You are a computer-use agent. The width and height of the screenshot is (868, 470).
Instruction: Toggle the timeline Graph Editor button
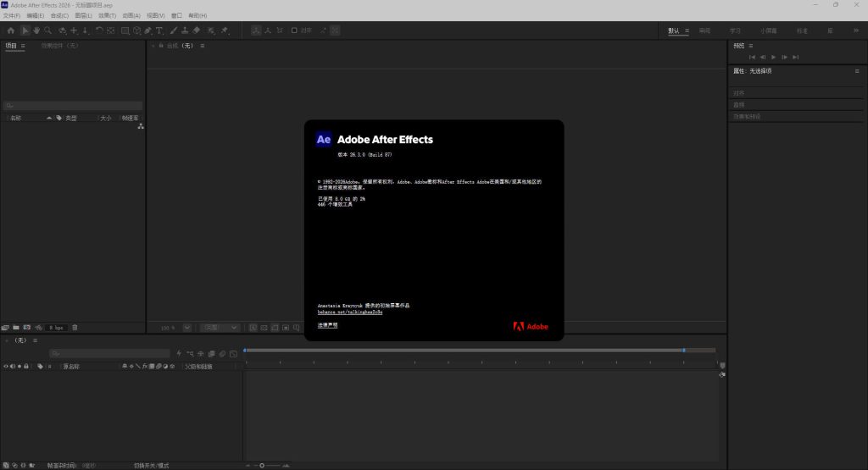coord(234,353)
